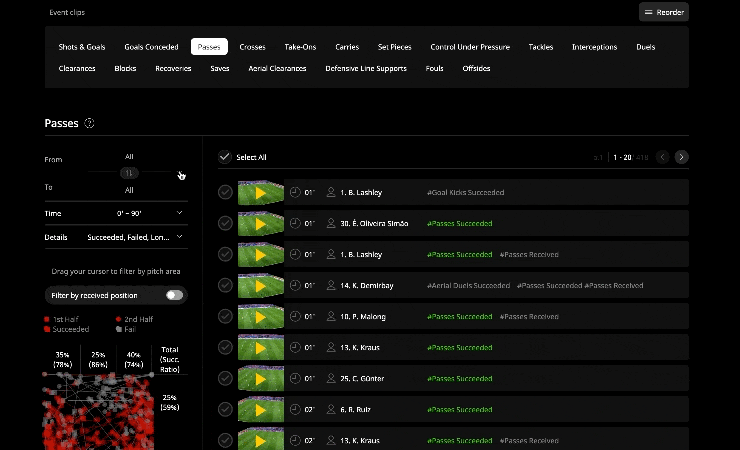Go to next page of clips
The width and height of the screenshot is (740, 450).
coord(681,157)
